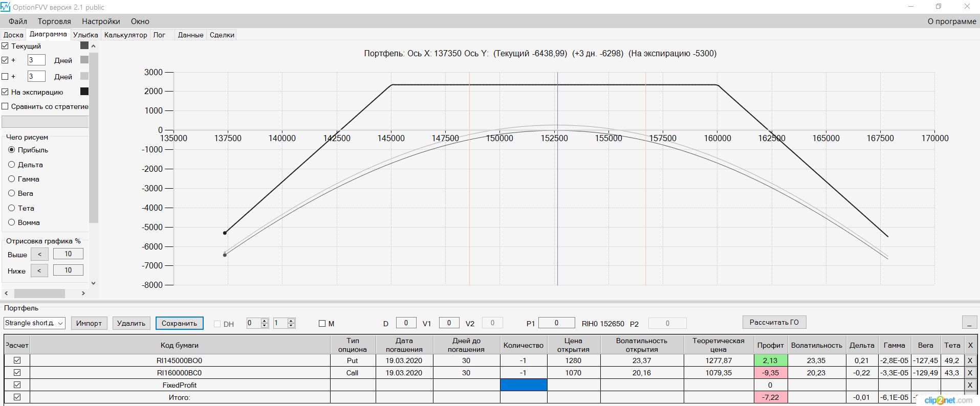Image resolution: width=980 pixels, height=406 pixels.
Task: Select the Гамма radio button
Action: pyautogui.click(x=11, y=179)
